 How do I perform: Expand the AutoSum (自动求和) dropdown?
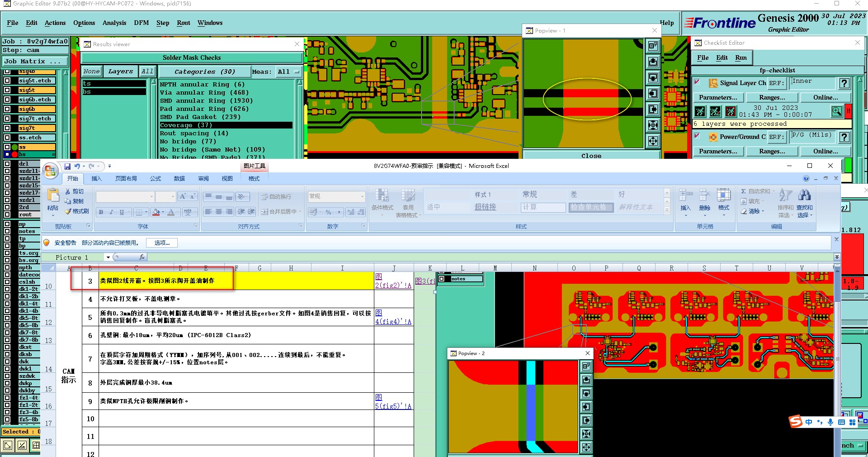[x=774, y=191]
